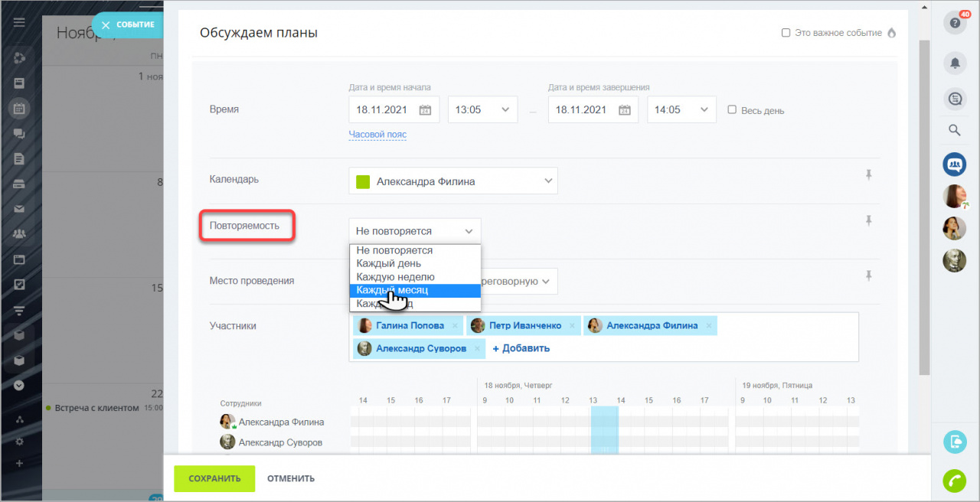The width and height of the screenshot is (980, 502).
Task: Pin the Повторяемость field
Action: (868, 220)
